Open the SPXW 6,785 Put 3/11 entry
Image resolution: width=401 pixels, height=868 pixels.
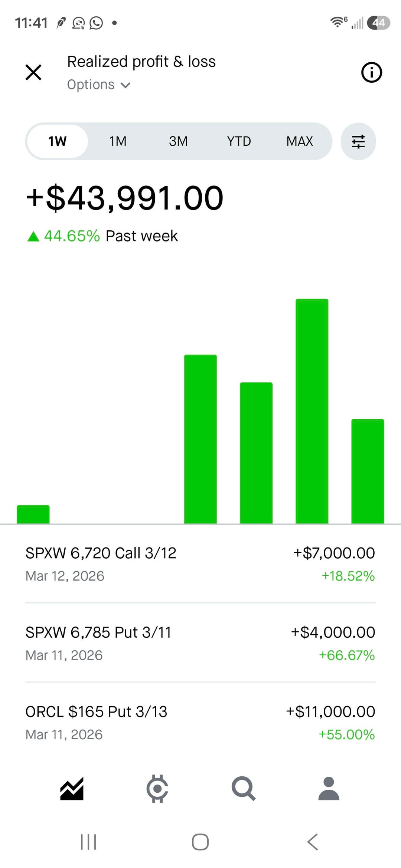pos(200,643)
